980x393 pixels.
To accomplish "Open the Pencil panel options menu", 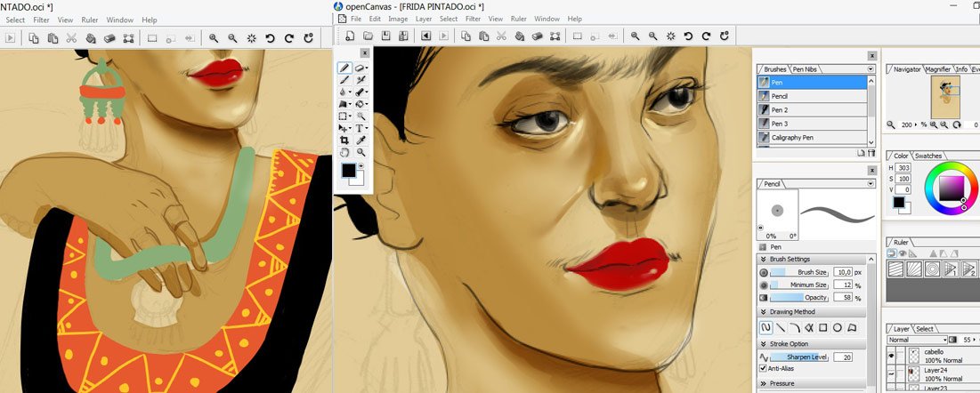I will pyautogui.click(x=871, y=184).
